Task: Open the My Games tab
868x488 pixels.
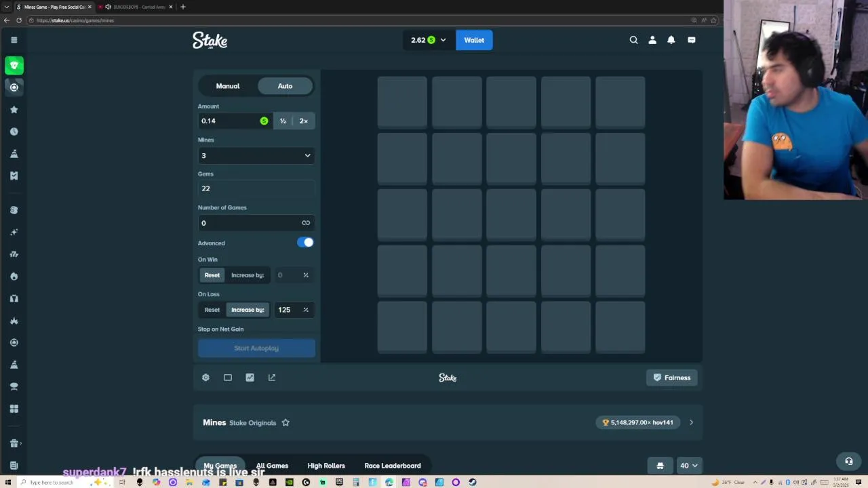Action: point(220,466)
